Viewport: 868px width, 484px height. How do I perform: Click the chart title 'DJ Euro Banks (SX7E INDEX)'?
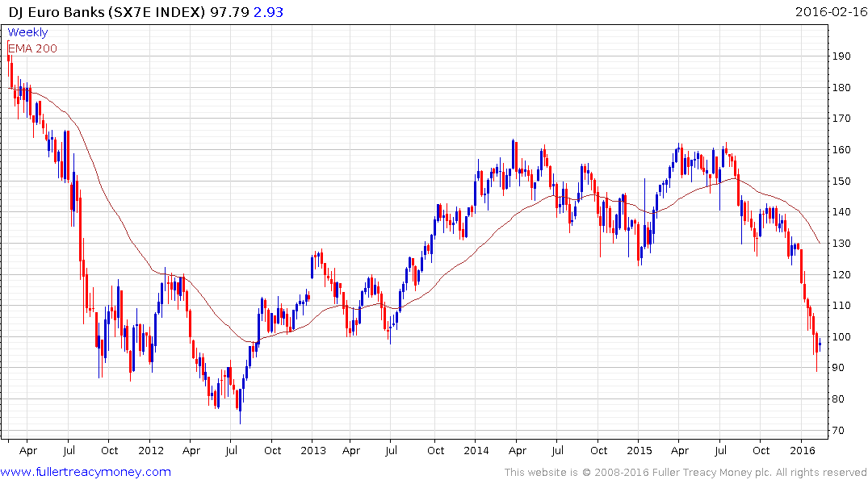[107, 11]
